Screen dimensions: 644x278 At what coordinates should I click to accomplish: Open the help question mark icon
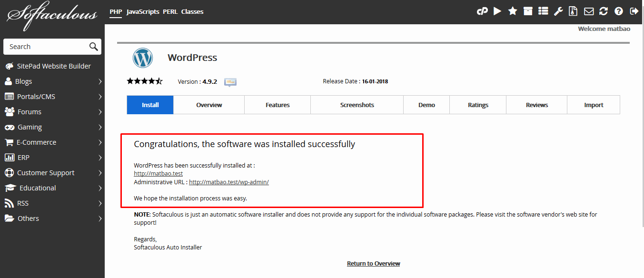pyautogui.click(x=619, y=11)
